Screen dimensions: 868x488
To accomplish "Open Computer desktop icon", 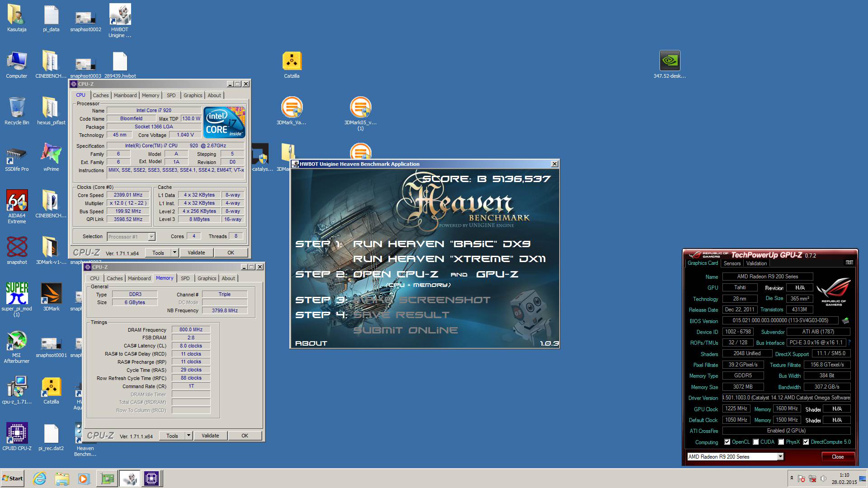I will (17, 65).
